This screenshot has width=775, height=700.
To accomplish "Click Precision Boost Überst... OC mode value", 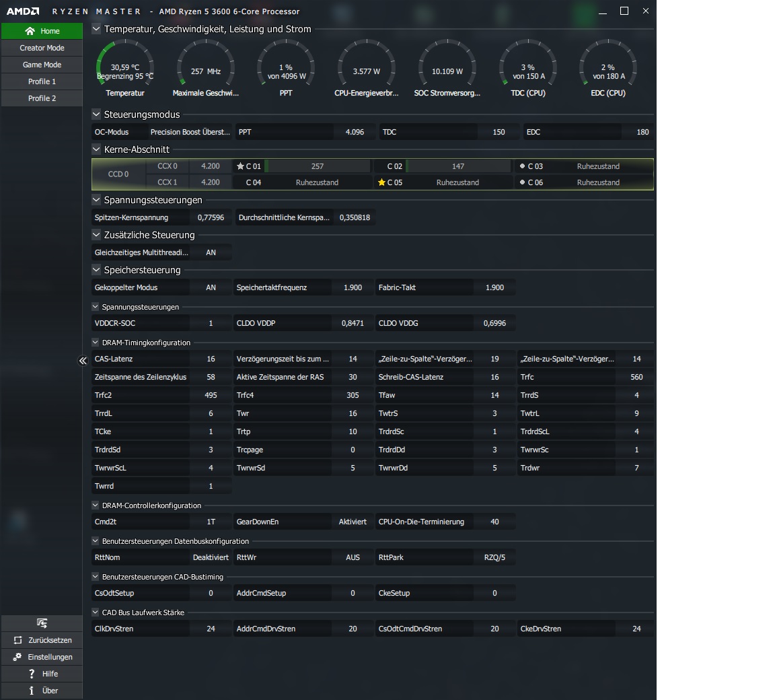I will point(190,132).
